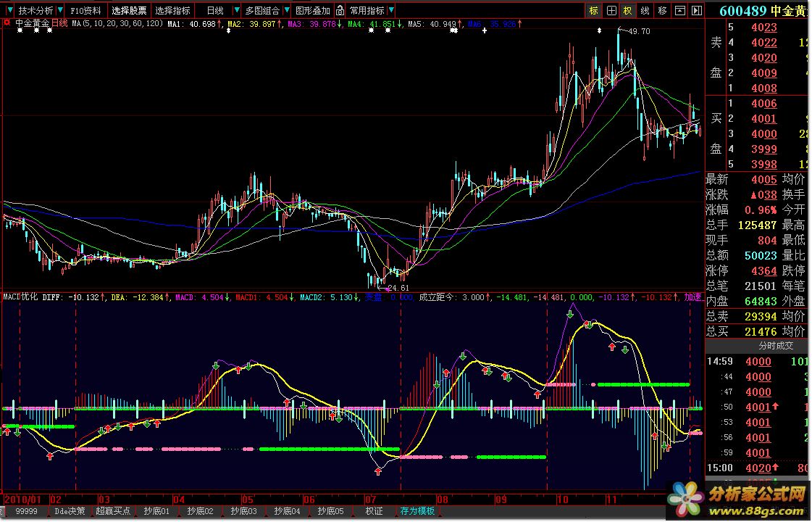Toggle the 权 ex-rights button
812x522 pixels.
[627, 10]
